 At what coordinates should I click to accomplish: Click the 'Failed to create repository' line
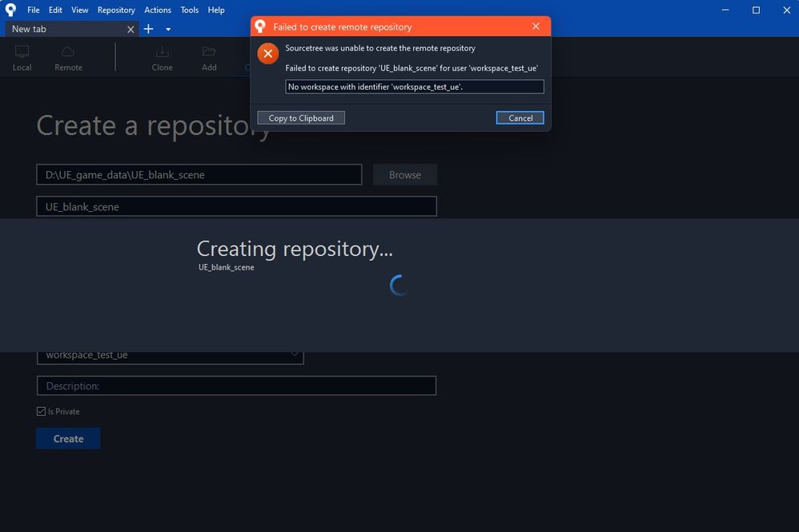(412, 68)
